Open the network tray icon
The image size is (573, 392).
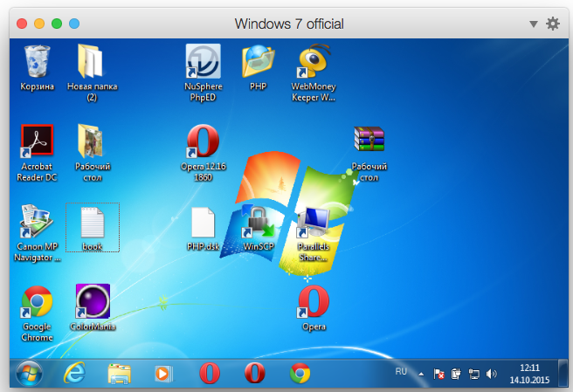[474, 374]
